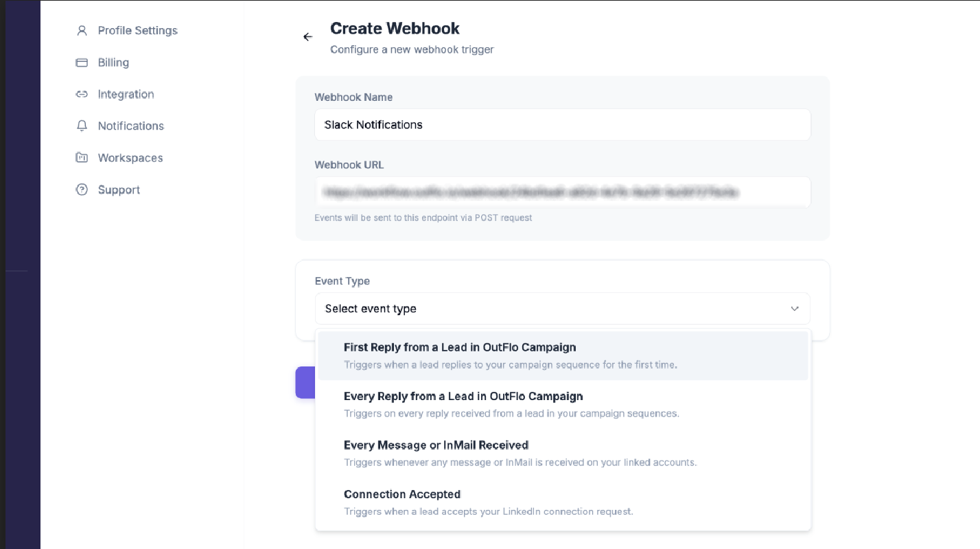Open the Select event type dropdown
Viewport: 980px width, 549px height.
(x=562, y=309)
